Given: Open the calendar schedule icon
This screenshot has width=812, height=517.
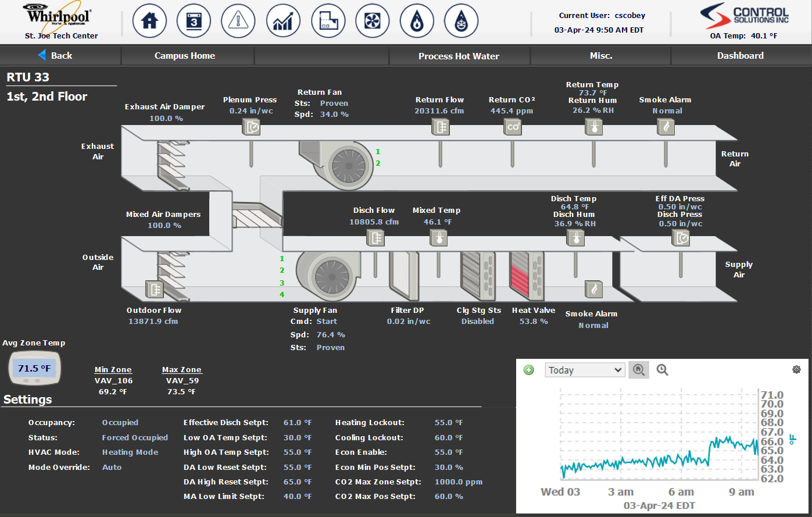Looking at the screenshot, I should 194,21.
